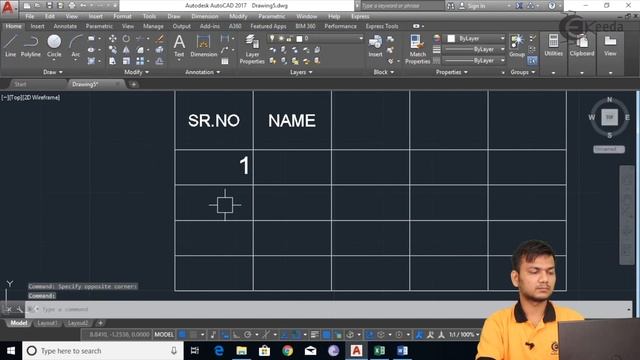The image size is (640, 360).
Task: Open the Clipboard panel
Action: click(582, 45)
